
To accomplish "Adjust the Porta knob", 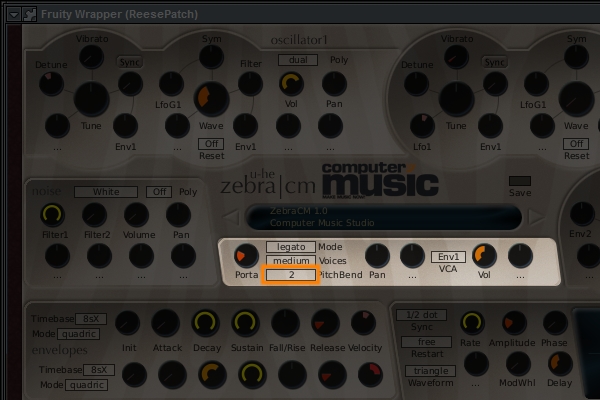I will coord(246,256).
